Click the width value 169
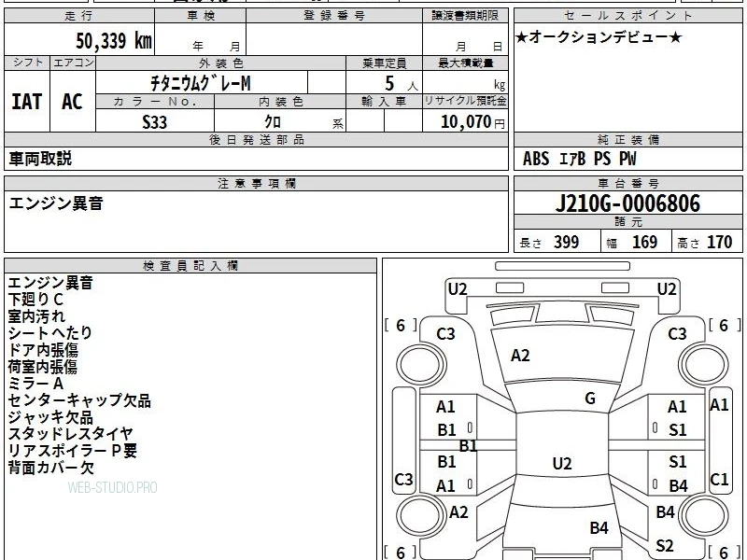Viewport: 747px width, 560px height. coord(644,242)
